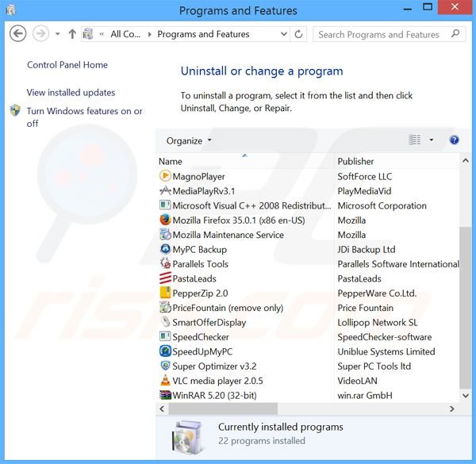476x464 pixels.
Task: Click the search magnifier icon
Action: (455, 33)
